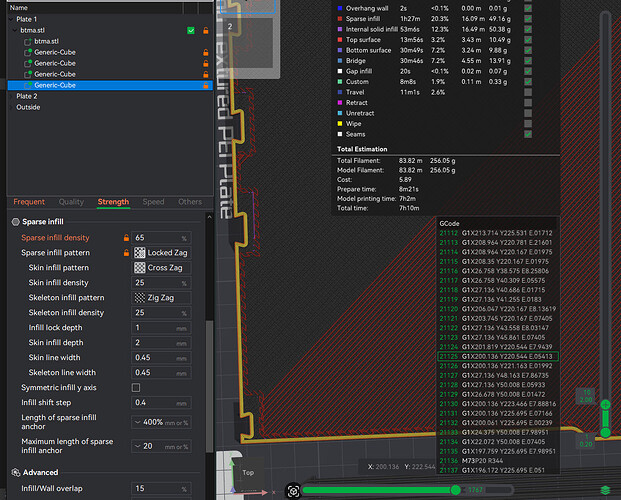Open Skeleton infill pattern Zig Zag dropdown

pos(161,298)
